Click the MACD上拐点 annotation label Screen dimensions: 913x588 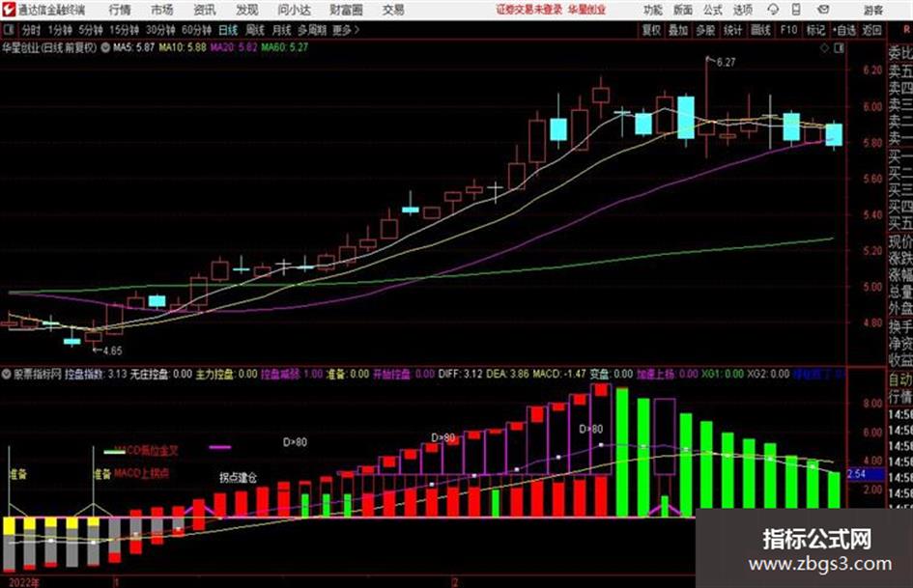coord(141,473)
